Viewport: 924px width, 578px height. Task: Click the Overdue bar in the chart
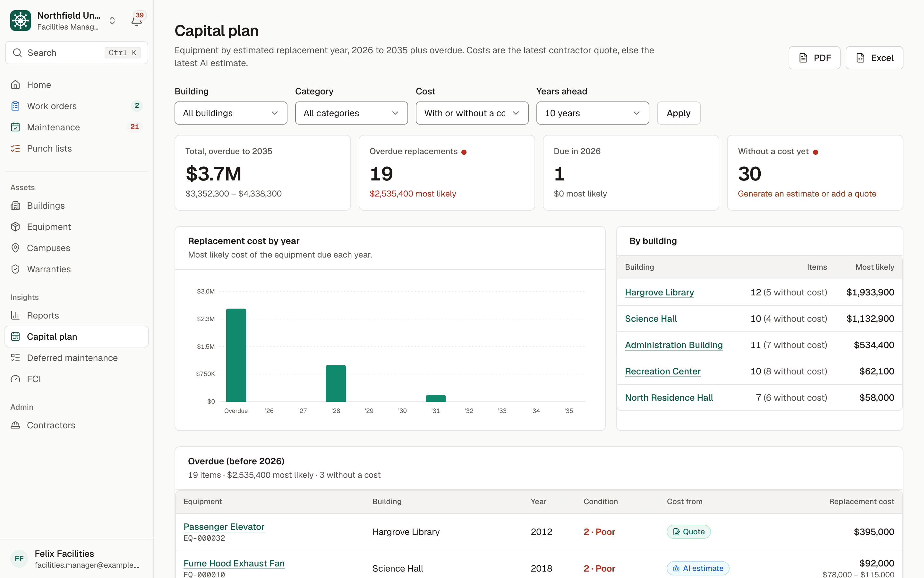coord(236,355)
